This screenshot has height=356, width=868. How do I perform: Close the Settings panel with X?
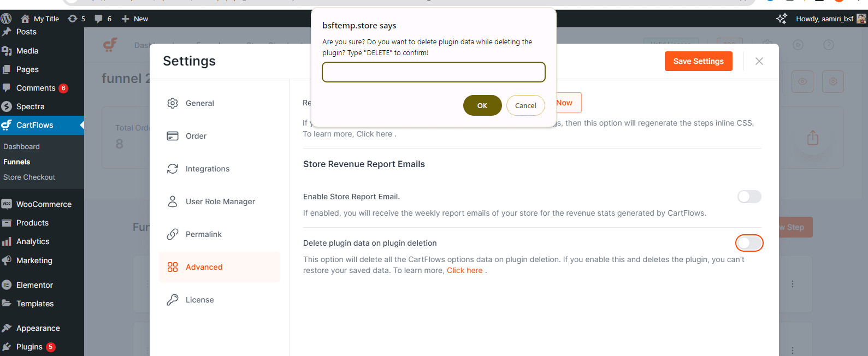pos(759,61)
